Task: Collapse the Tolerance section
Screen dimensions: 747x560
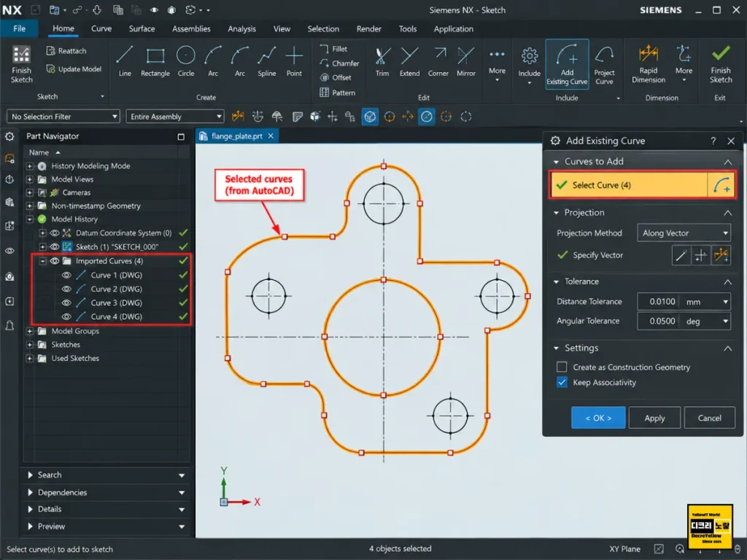Action: tap(727, 281)
